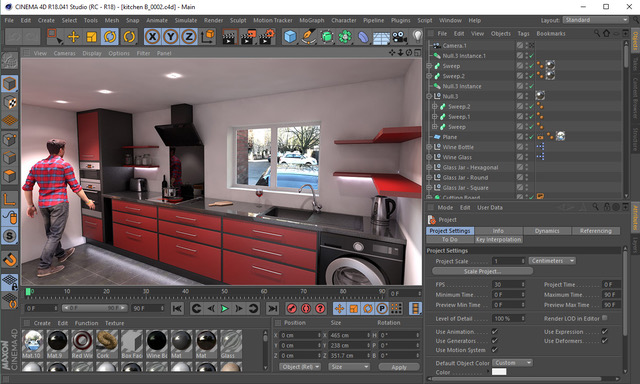Enable Snap magnet icon in left toolbar
Screen dimensions: 640x384
(9, 259)
